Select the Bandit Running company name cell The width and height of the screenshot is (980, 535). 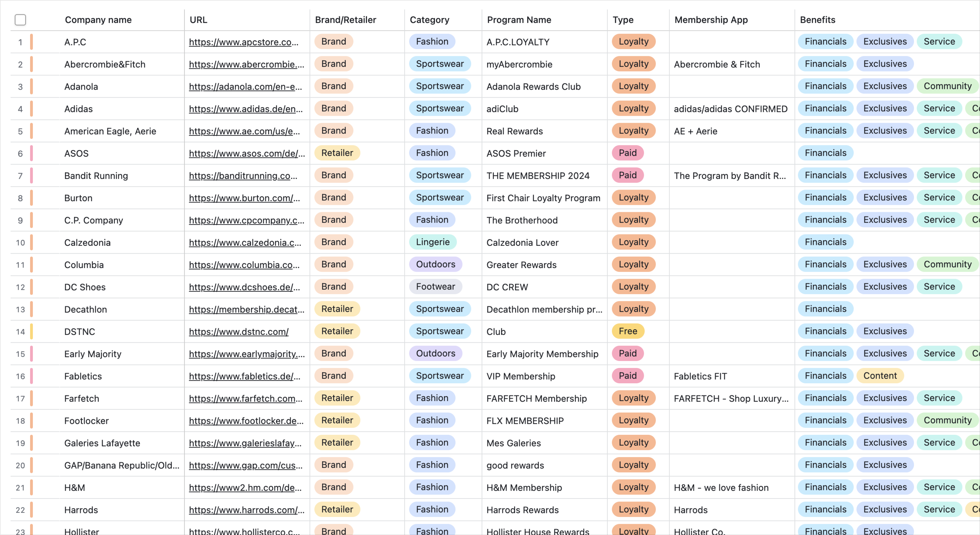[x=122, y=176]
